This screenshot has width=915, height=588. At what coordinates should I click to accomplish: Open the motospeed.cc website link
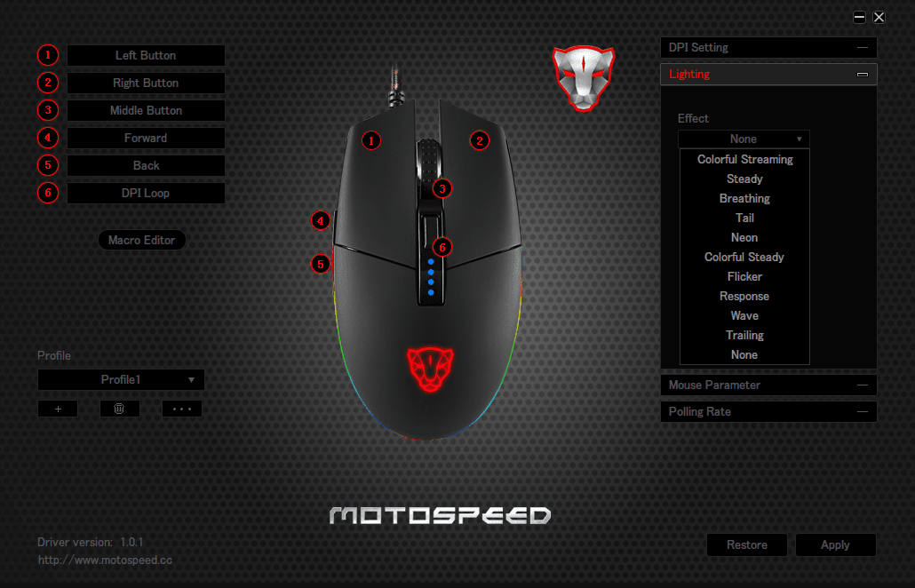point(105,560)
